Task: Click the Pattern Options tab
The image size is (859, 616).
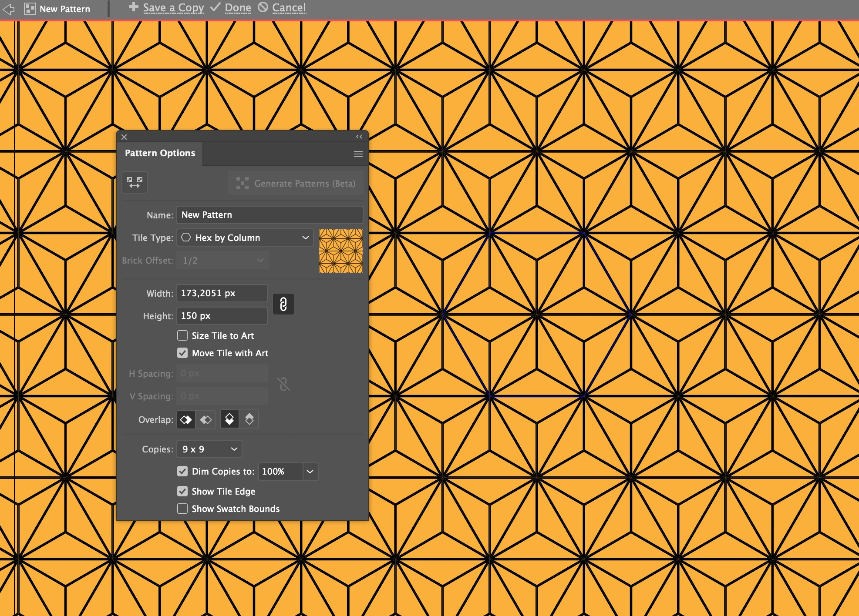Action: point(160,153)
